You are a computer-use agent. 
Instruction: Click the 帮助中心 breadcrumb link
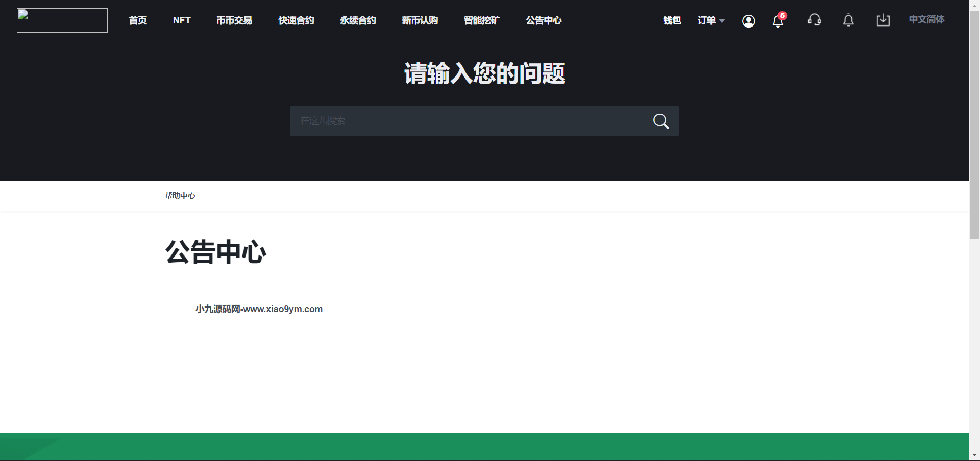(x=180, y=196)
